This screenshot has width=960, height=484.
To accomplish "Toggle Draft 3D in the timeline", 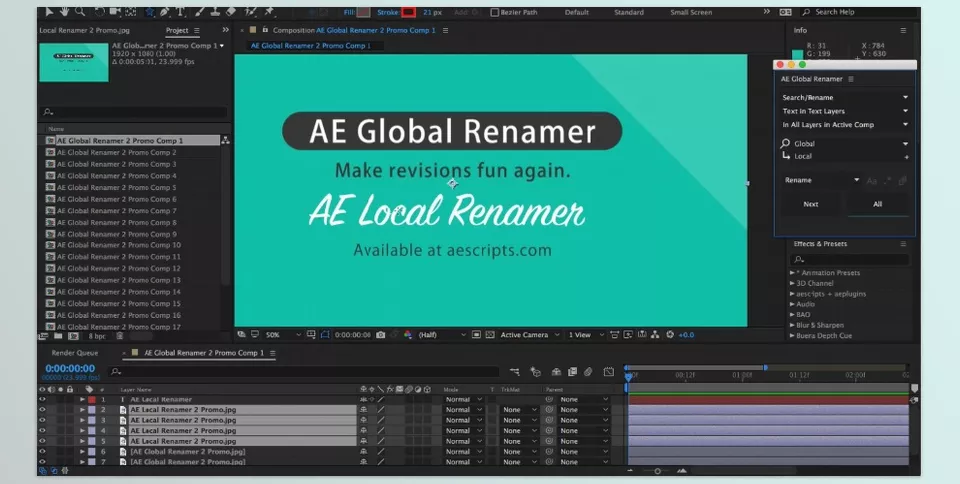I will (536, 371).
